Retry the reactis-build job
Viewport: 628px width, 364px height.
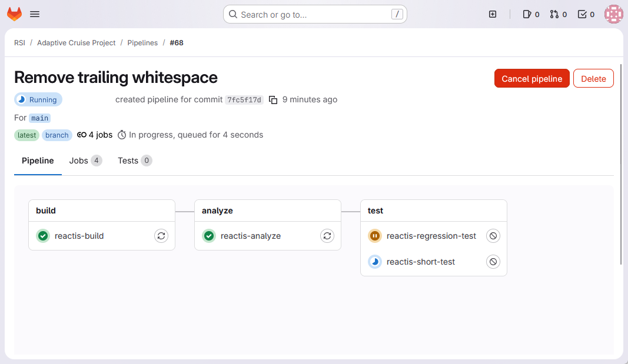coord(161,236)
